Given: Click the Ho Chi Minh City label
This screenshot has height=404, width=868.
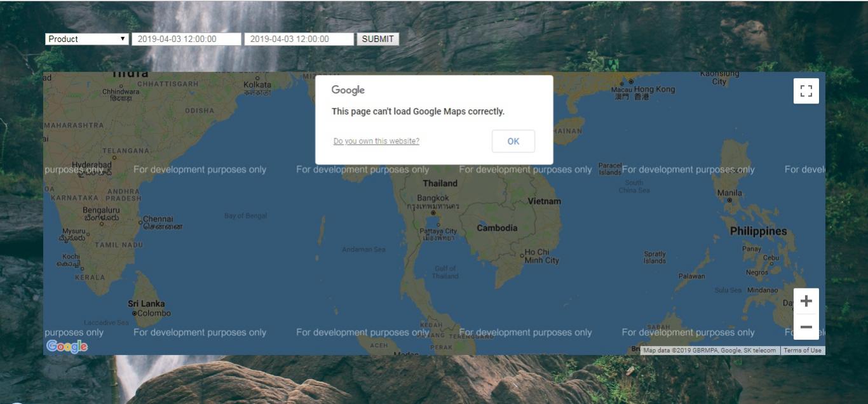Looking at the screenshot, I should tap(541, 256).
